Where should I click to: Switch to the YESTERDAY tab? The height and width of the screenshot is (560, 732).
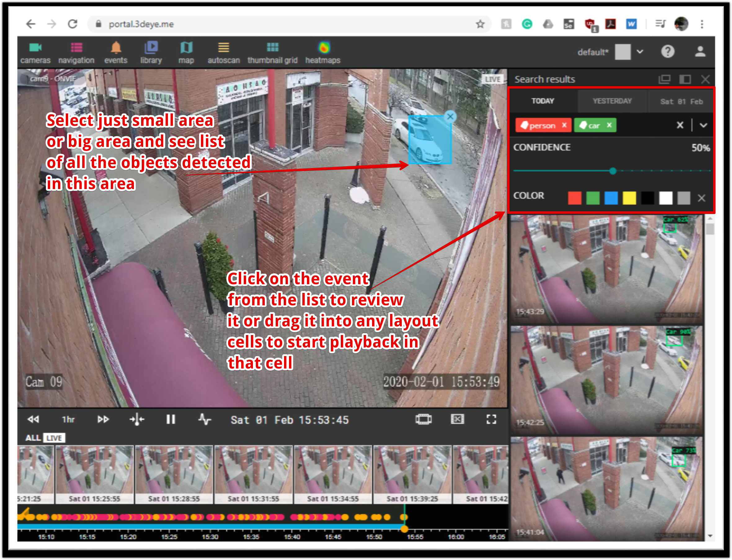(612, 101)
